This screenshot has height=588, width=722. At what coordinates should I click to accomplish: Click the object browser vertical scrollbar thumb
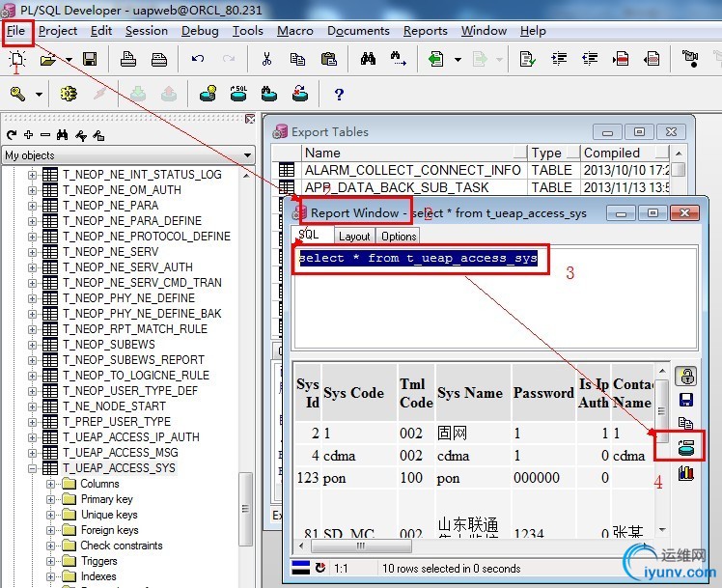(x=245, y=508)
